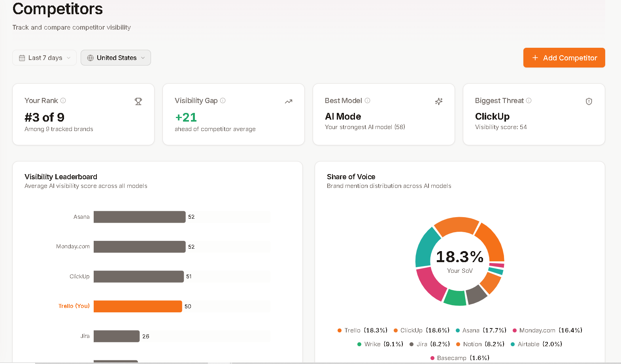The image size is (621, 364).
Task: Click the "Visibility Leaderboard" heading
Action: click(61, 177)
